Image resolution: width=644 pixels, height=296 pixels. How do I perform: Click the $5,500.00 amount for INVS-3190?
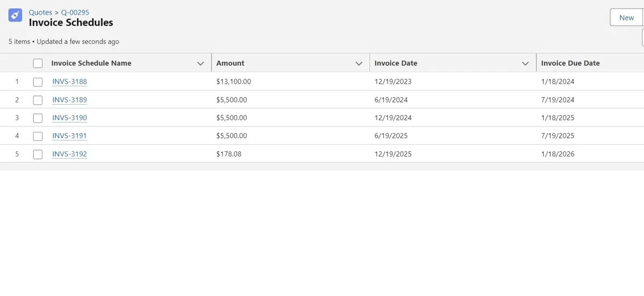coord(232,117)
